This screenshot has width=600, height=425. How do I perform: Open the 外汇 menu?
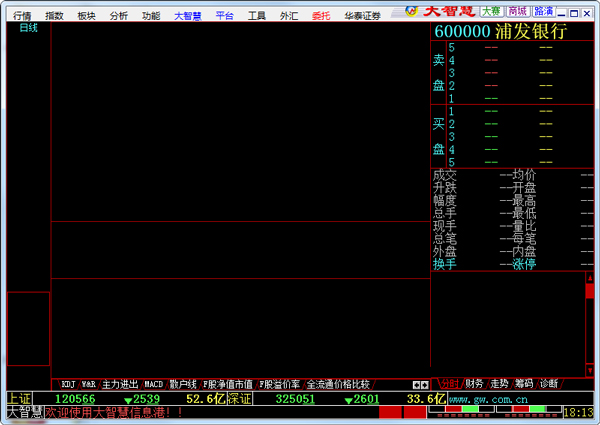pyautogui.click(x=289, y=16)
